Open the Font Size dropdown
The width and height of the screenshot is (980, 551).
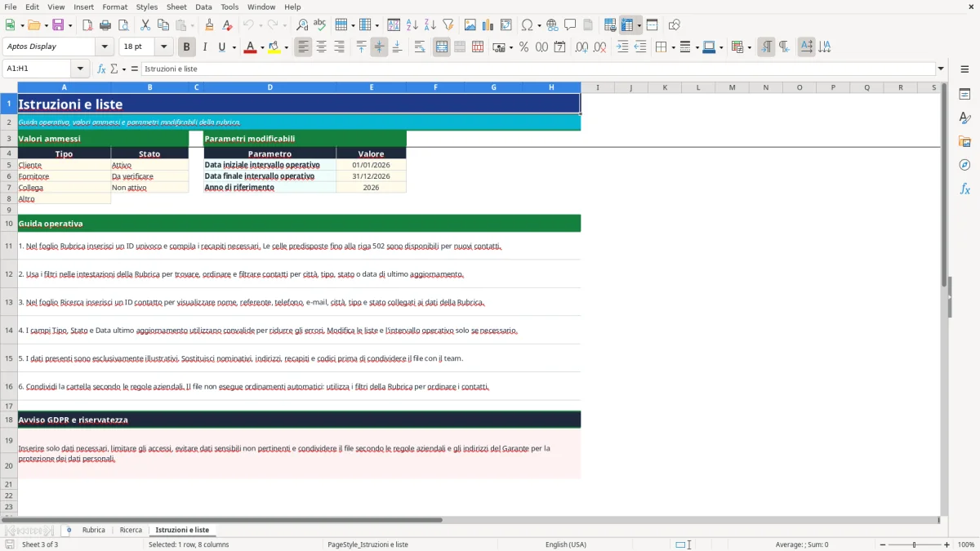coord(163,47)
